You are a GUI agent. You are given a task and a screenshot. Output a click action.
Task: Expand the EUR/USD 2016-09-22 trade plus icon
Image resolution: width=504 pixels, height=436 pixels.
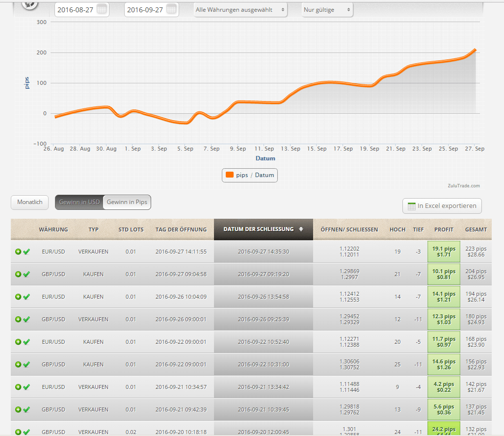(x=18, y=342)
